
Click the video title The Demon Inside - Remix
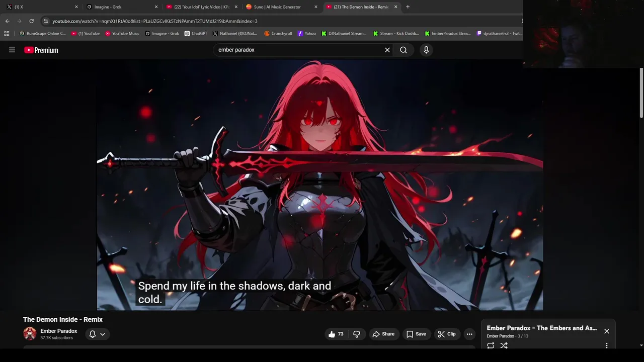coord(63,319)
